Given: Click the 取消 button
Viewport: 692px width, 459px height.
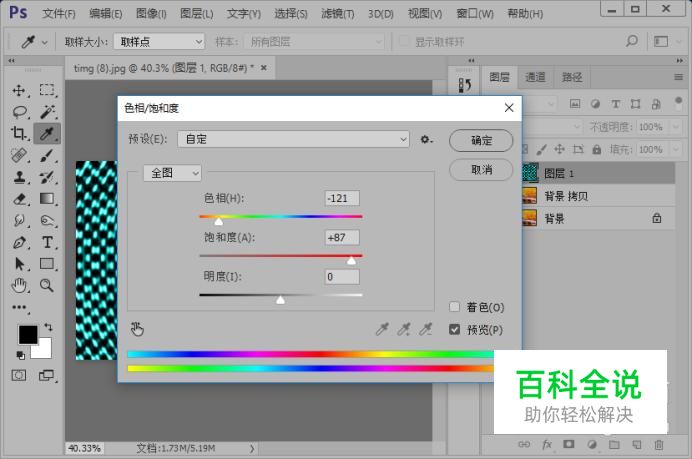Looking at the screenshot, I should tap(481, 170).
